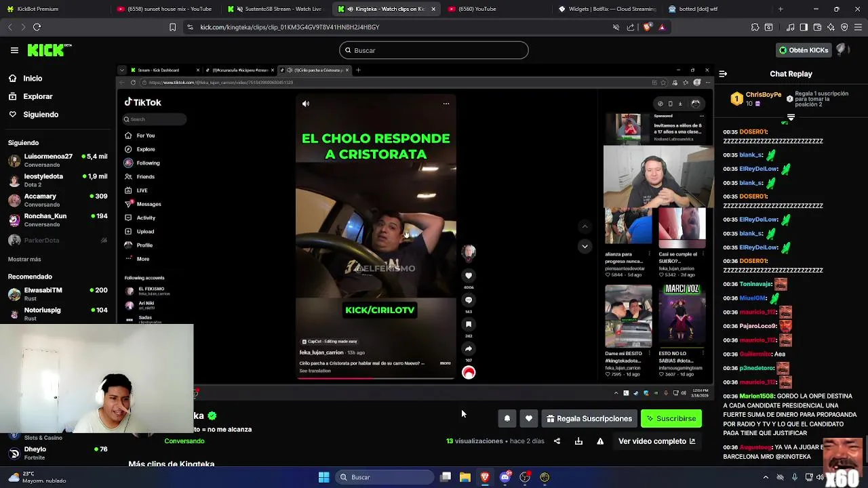Switch to sunset house mix YouTube tab
Screen dimensions: 868x488
164,9
